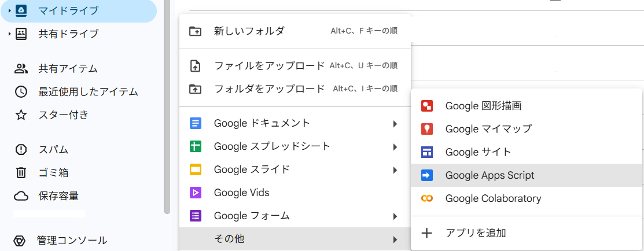Open 最近使用したアイテム in the sidebar
Viewport: 644px width, 251px height.
(88, 91)
